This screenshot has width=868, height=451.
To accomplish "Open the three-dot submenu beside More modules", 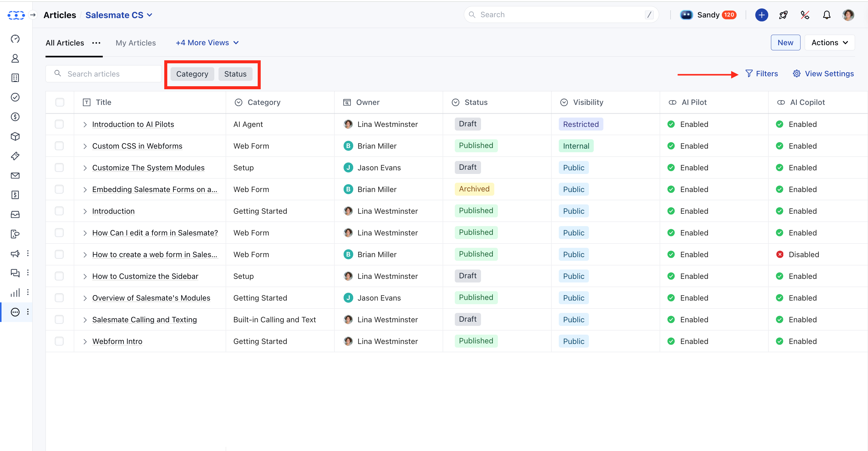I will [x=28, y=311].
